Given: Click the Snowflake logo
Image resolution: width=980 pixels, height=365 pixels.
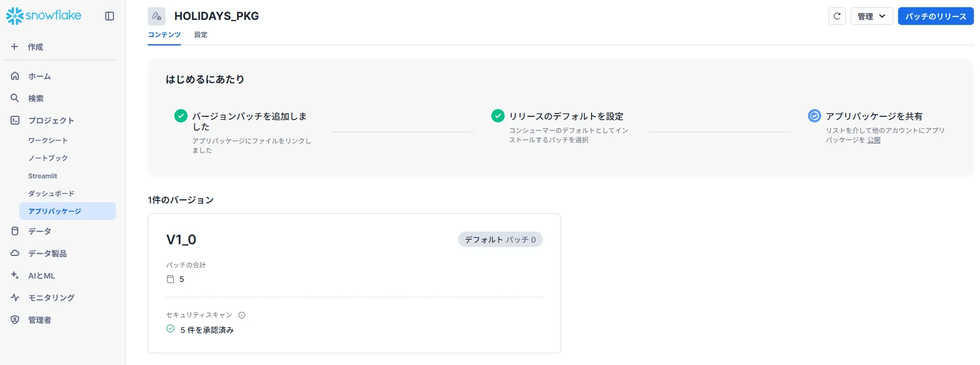Looking at the screenshot, I should [43, 16].
